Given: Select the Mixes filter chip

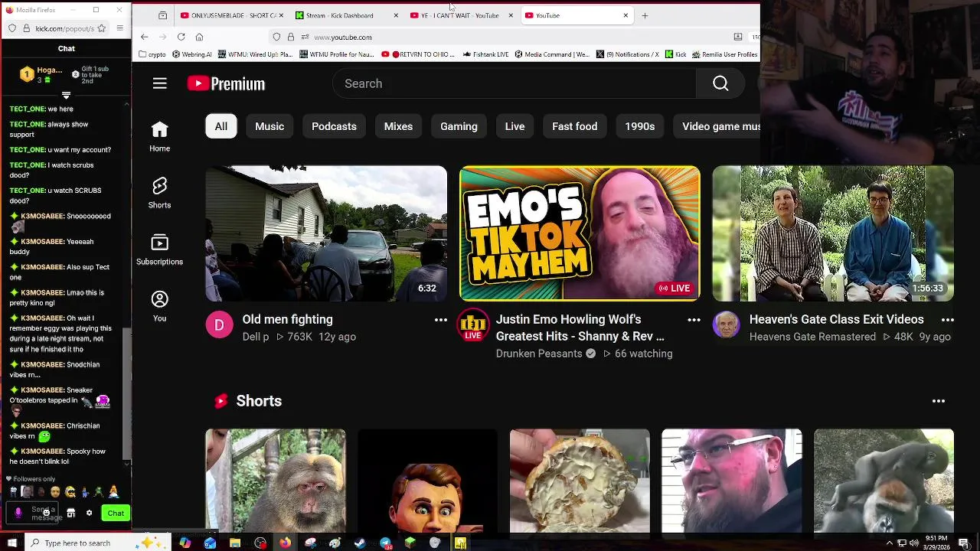Looking at the screenshot, I should point(398,126).
